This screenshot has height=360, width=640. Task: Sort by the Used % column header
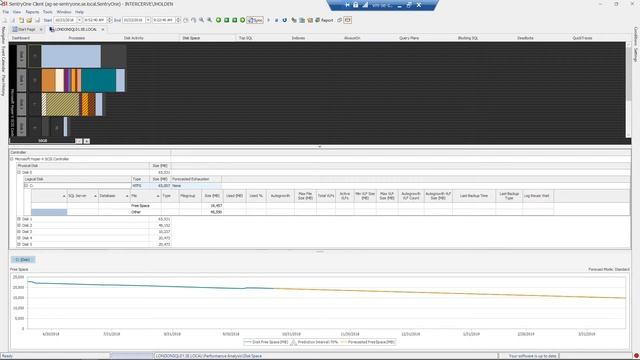(x=256, y=196)
